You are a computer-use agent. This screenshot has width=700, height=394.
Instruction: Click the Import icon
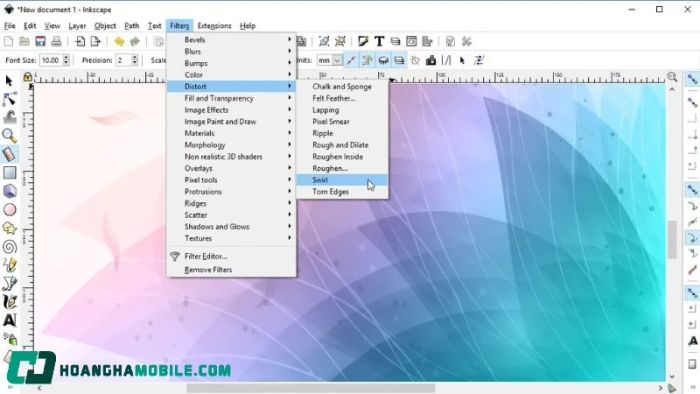pyautogui.click(x=80, y=41)
